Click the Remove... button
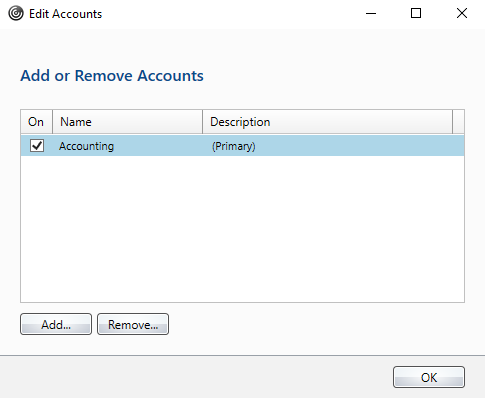The width and height of the screenshot is (485, 398). [133, 324]
